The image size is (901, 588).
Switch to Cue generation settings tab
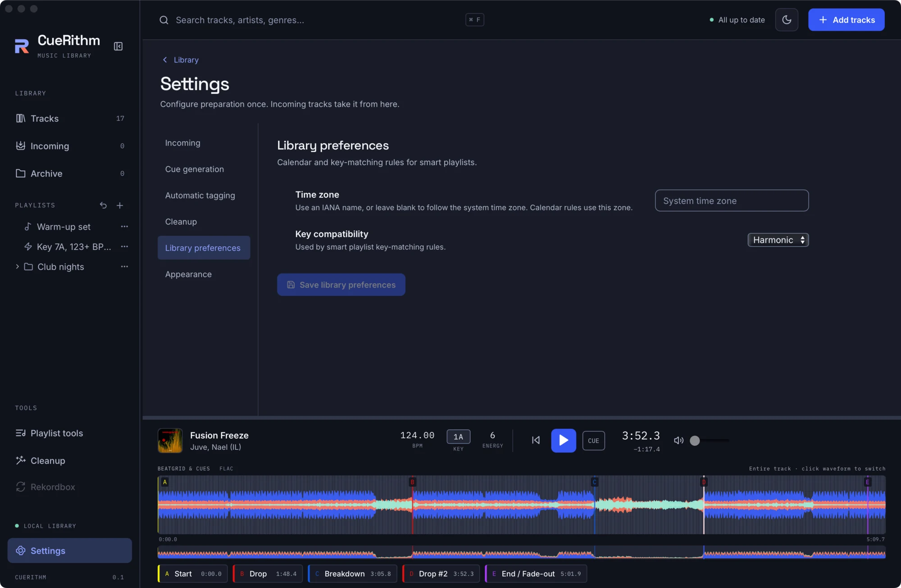[x=204, y=169]
